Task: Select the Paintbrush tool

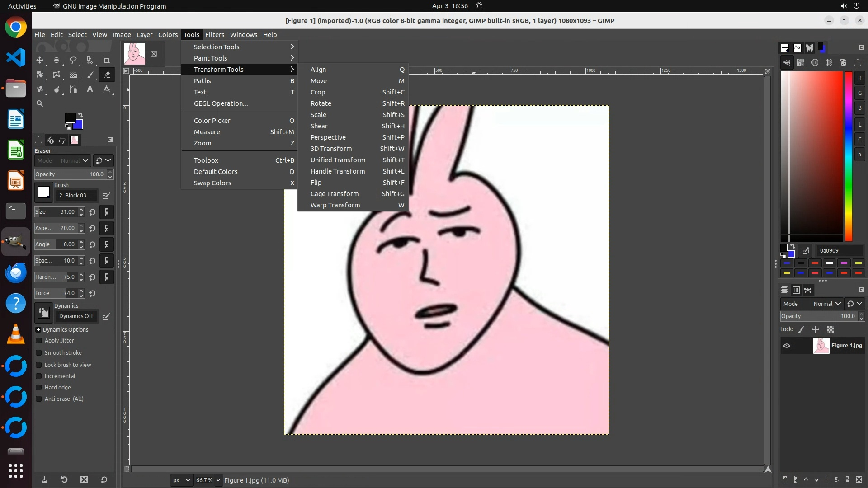Action: pos(90,75)
